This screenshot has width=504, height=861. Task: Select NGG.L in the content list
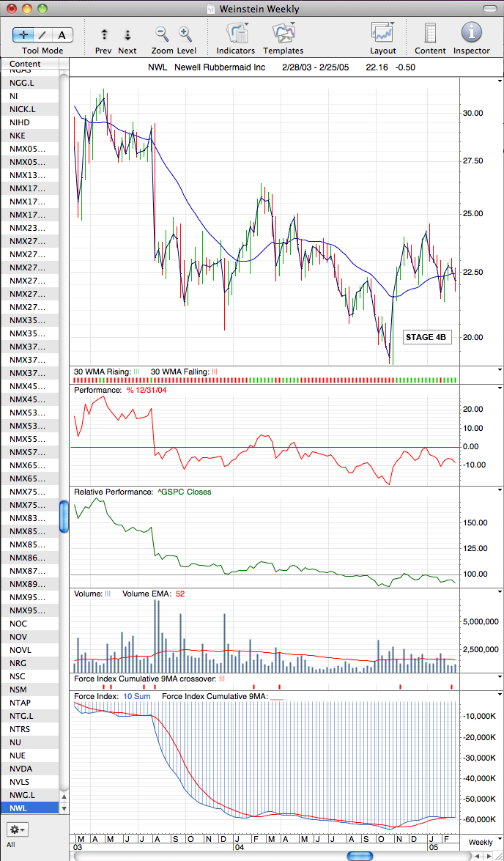point(29,82)
